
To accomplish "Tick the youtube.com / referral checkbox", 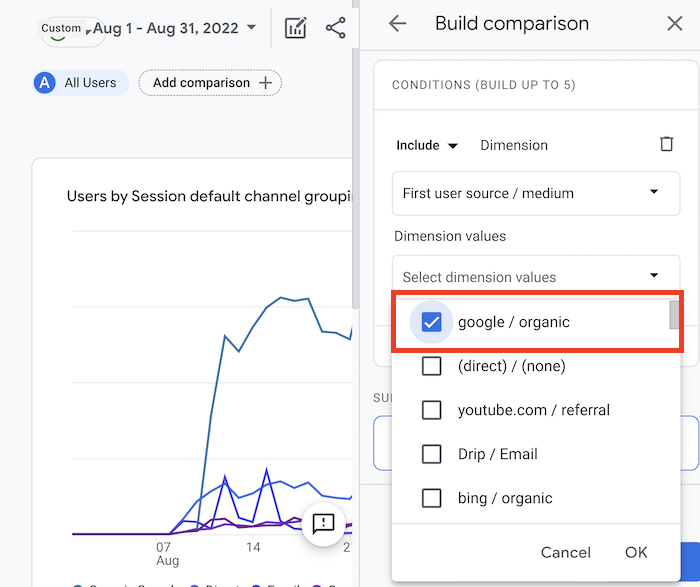I will 432,410.
